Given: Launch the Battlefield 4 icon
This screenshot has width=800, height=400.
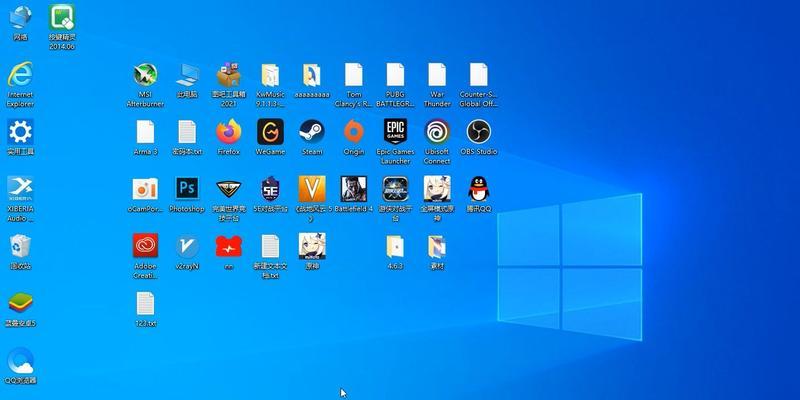Looking at the screenshot, I should [x=354, y=189].
